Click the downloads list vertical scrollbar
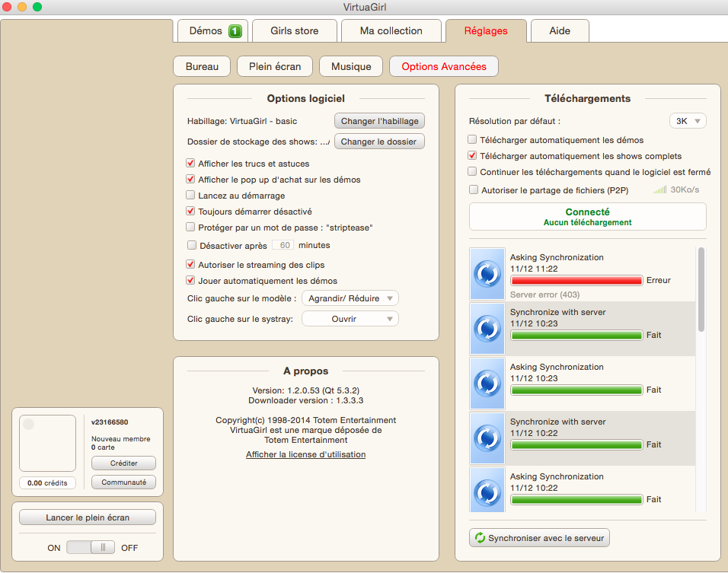The height and width of the screenshot is (573, 728). pos(701,289)
